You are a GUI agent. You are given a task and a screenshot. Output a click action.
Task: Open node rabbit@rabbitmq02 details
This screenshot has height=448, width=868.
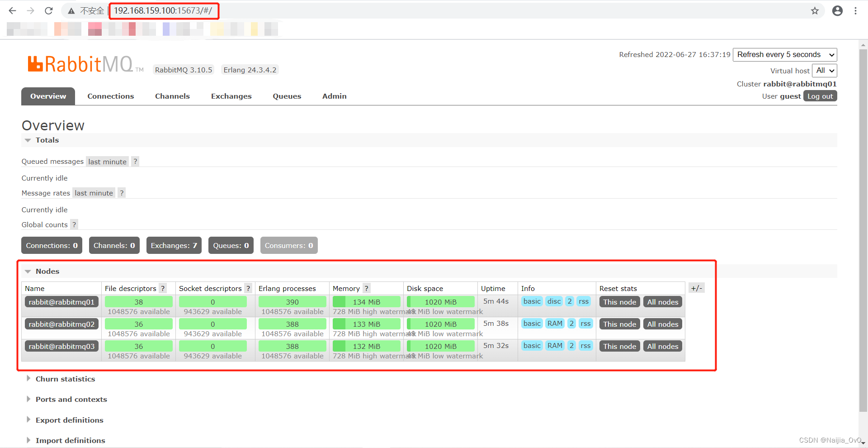coord(61,324)
